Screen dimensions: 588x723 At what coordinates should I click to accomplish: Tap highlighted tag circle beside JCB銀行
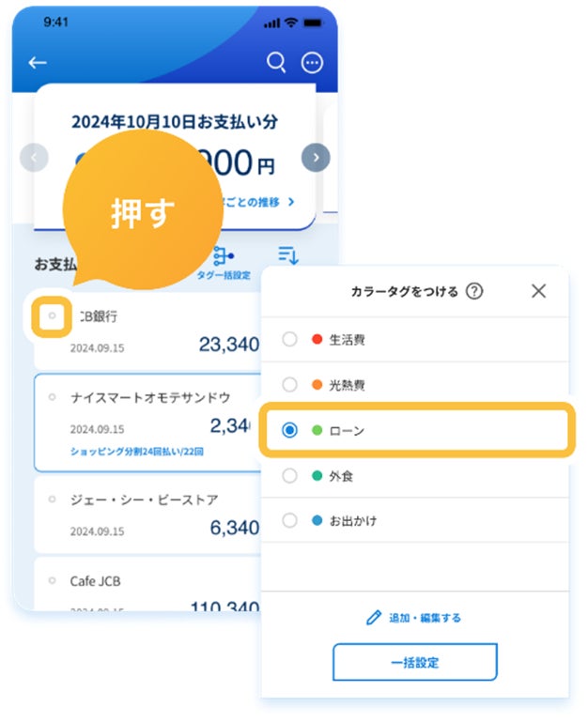[52, 316]
